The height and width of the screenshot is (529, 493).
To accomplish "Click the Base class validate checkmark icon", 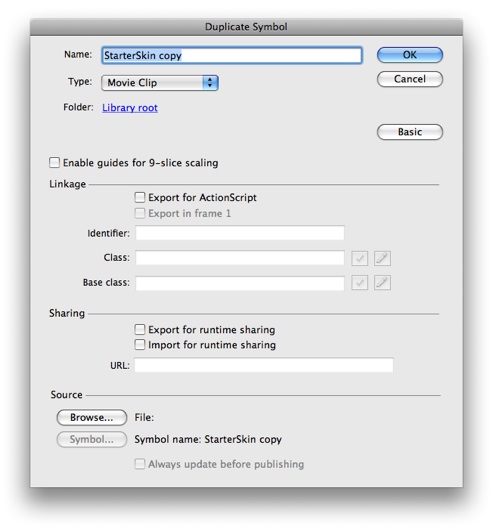I will tap(359, 283).
